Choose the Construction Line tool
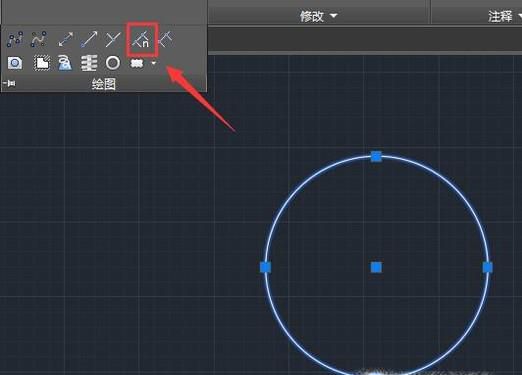The width and height of the screenshot is (522, 375). tap(66, 39)
